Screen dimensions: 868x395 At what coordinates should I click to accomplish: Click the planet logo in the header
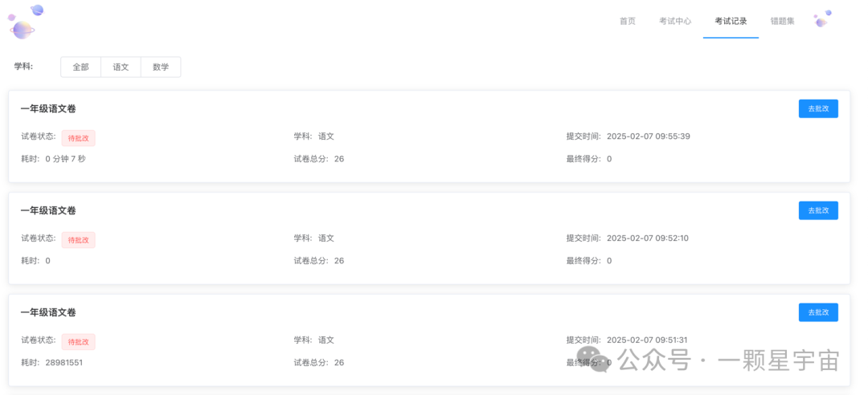[24, 22]
